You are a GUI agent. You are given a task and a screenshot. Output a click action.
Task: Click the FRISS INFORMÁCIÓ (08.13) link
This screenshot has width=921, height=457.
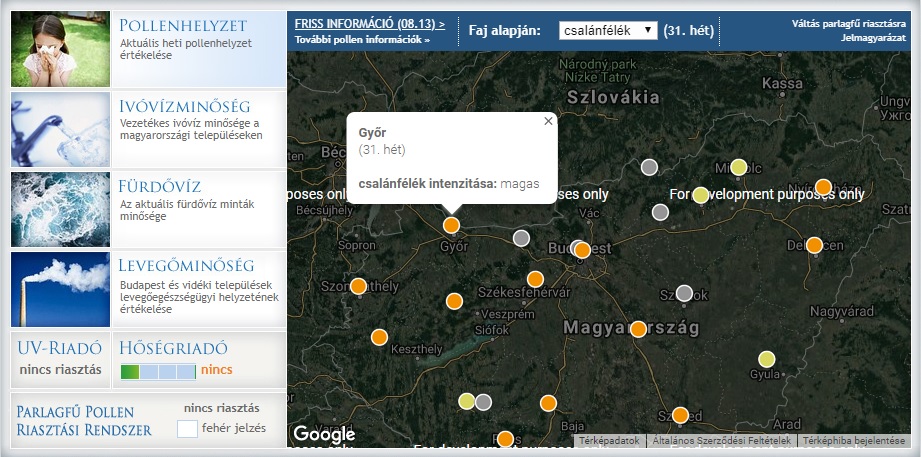tap(369, 22)
